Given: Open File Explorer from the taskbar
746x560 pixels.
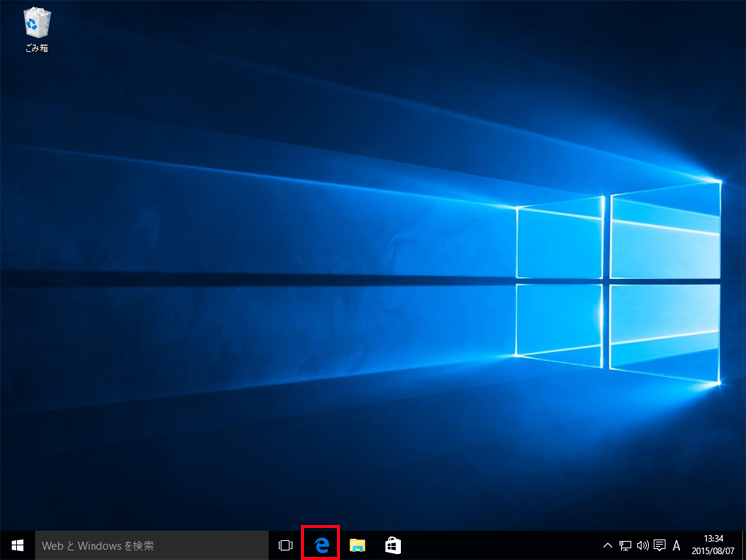Looking at the screenshot, I should point(357,545).
